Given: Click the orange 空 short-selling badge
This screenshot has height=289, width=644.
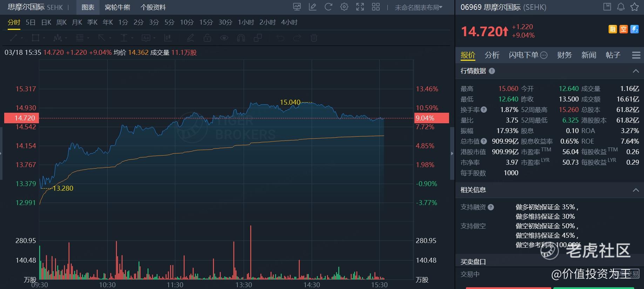Looking at the screenshot, I should 623,29.
